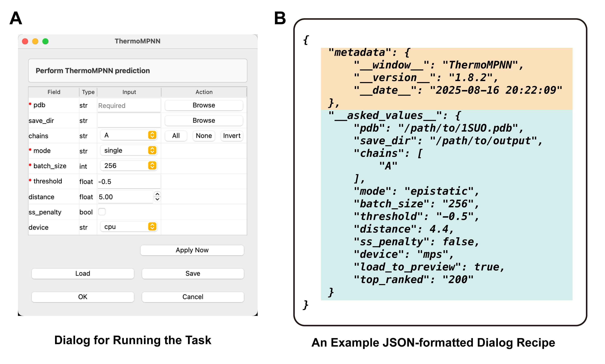The height and width of the screenshot is (364, 605).
Task: Click the 'Perform ThermoMPNN prediction' description text
Action: click(93, 71)
